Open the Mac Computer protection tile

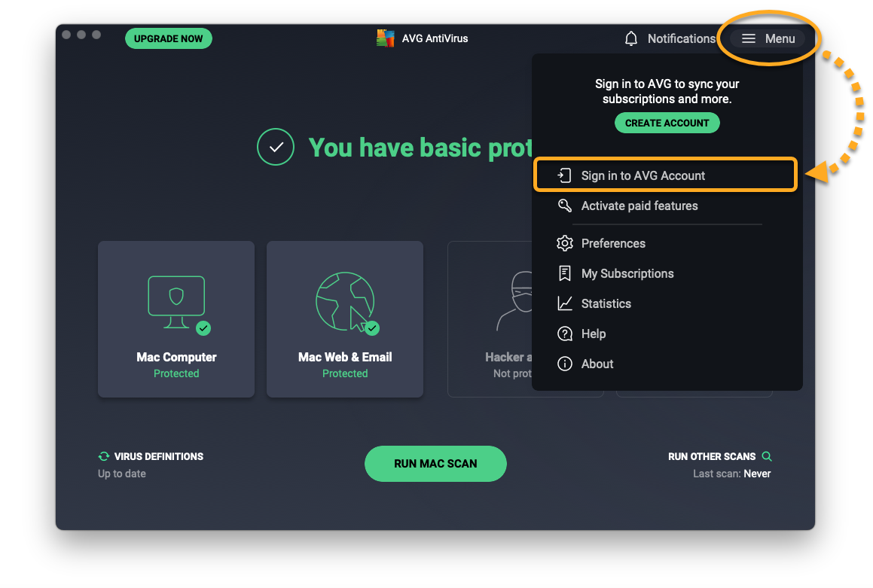click(x=176, y=318)
